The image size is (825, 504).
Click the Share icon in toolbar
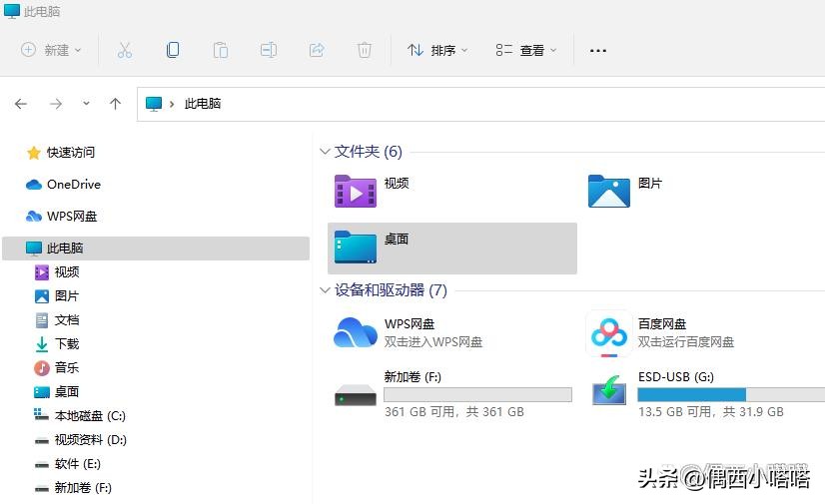317,51
